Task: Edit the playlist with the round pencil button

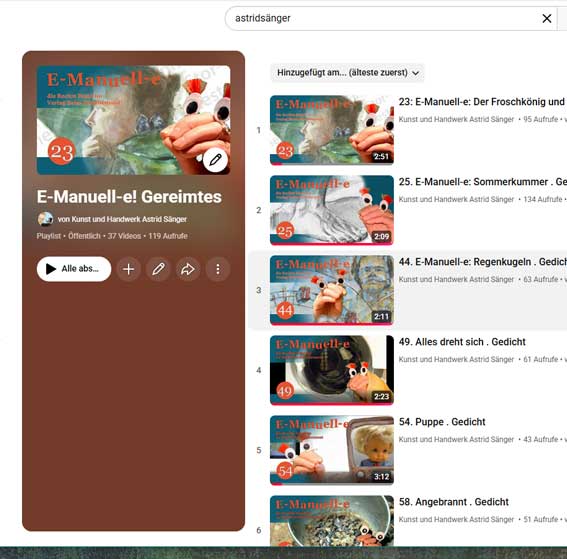Action: coord(158,269)
